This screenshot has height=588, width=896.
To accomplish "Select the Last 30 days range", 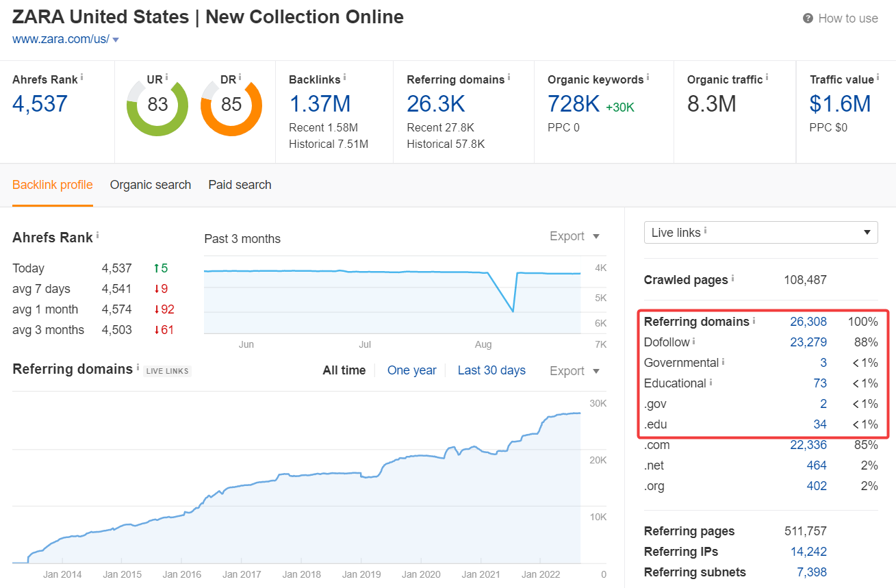I will [x=491, y=370].
